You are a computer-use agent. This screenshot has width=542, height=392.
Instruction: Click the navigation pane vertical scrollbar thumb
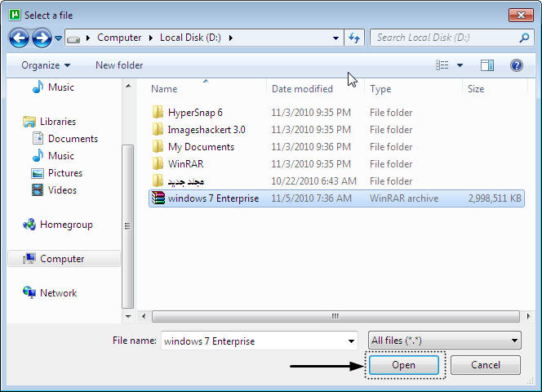[128, 226]
